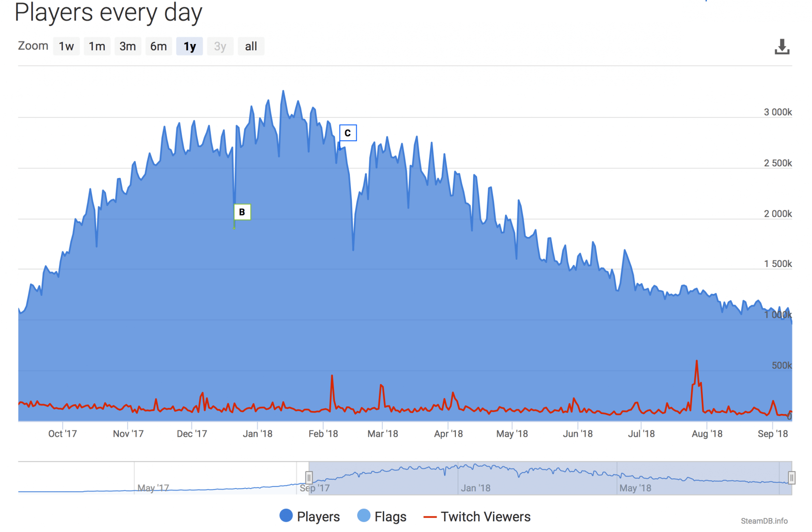
Task: Click flag marker B on the chart
Action: pyautogui.click(x=242, y=212)
